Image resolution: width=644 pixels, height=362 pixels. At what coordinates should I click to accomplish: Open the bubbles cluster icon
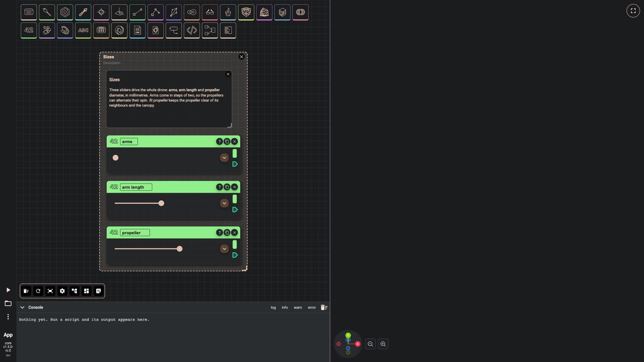click(x=47, y=31)
